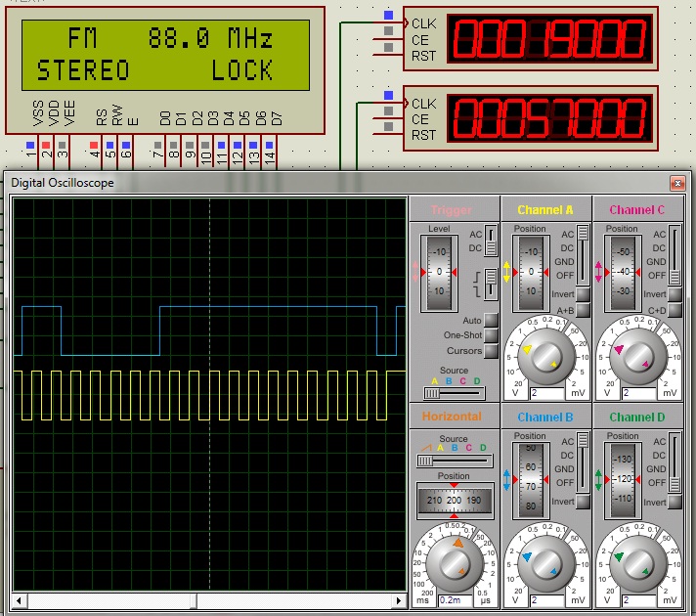Click Channel B coupling mode slider
Image resolution: width=696 pixels, height=616 pixels.
(583, 462)
